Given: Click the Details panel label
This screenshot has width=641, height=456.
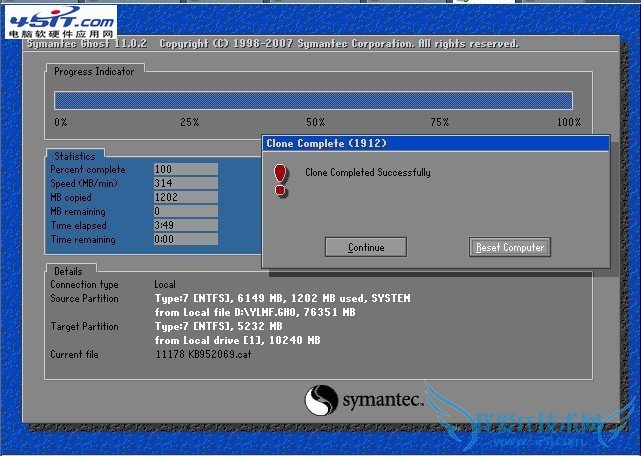Looking at the screenshot, I should point(69,271).
